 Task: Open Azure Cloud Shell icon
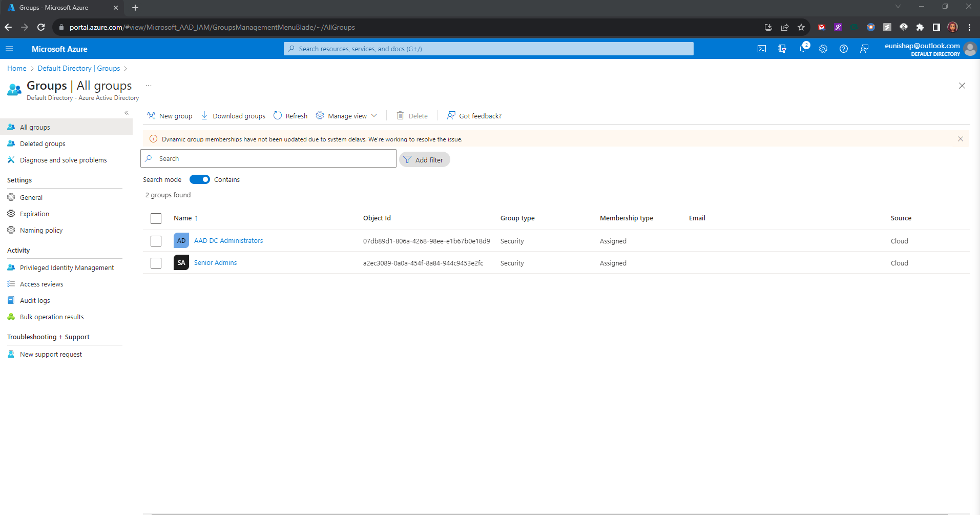(x=762, y=49)
